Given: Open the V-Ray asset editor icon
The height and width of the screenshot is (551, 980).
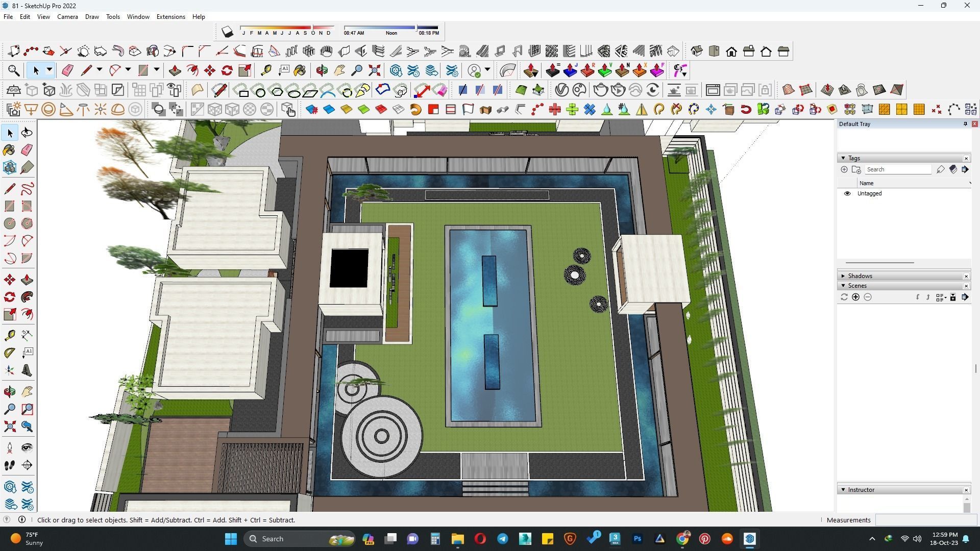Looking at the screenshot, I should 562,90.
